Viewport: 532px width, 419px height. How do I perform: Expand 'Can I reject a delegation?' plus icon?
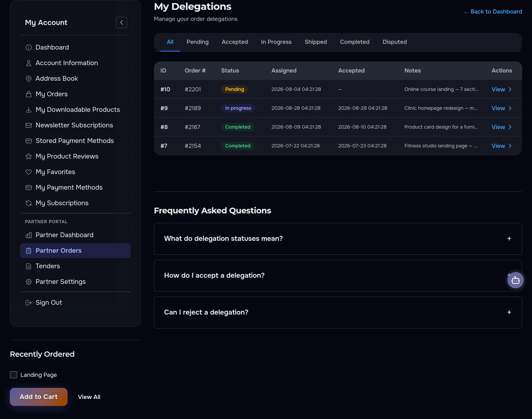click(509, 312)
